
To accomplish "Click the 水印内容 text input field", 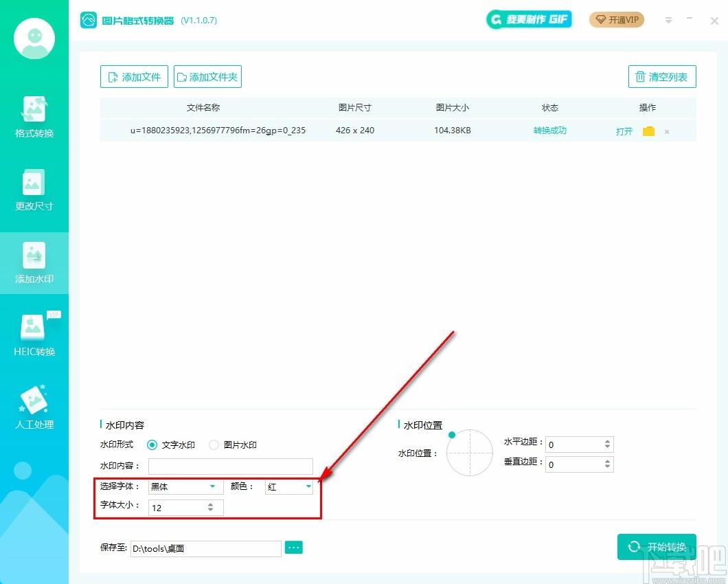I will click(230, 466).
